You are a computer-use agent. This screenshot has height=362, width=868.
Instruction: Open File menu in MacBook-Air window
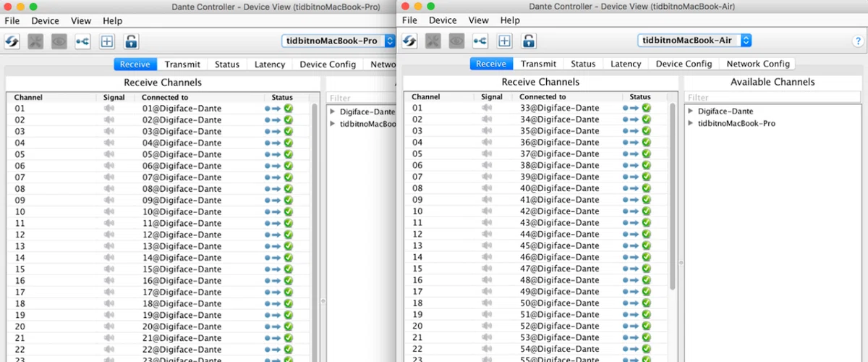(x=409, y=20)
